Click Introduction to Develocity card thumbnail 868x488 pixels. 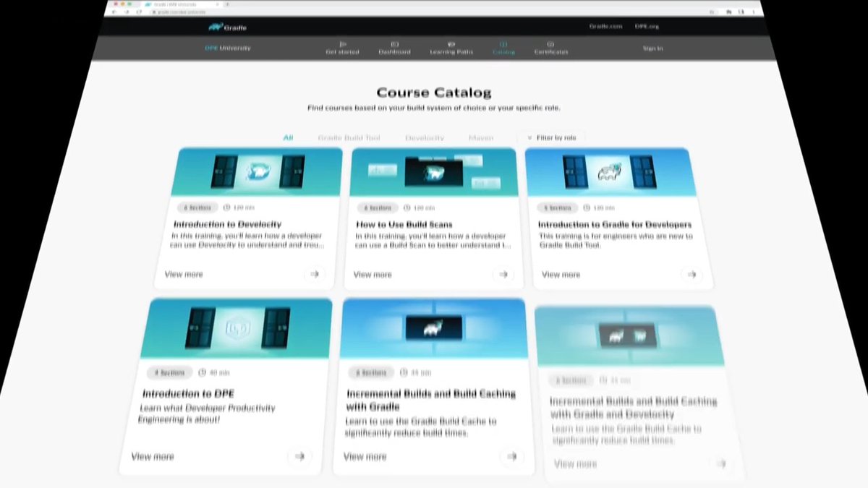[x=258, y=172]
